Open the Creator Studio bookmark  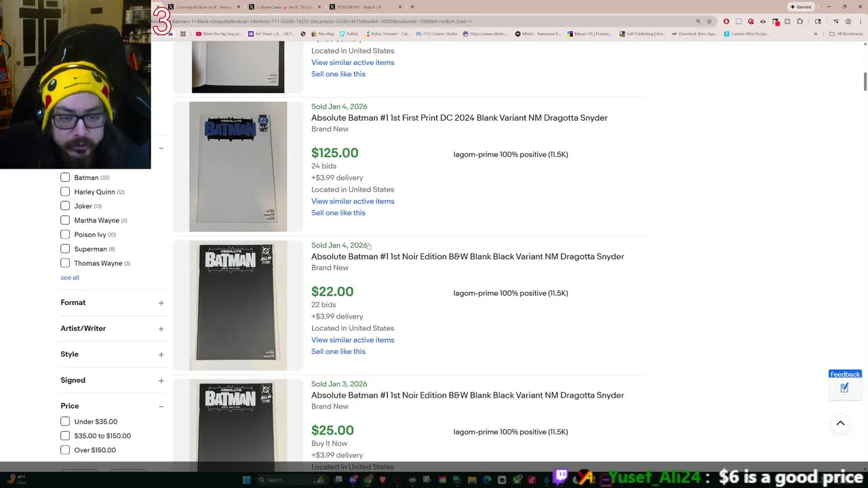[437, 34]
